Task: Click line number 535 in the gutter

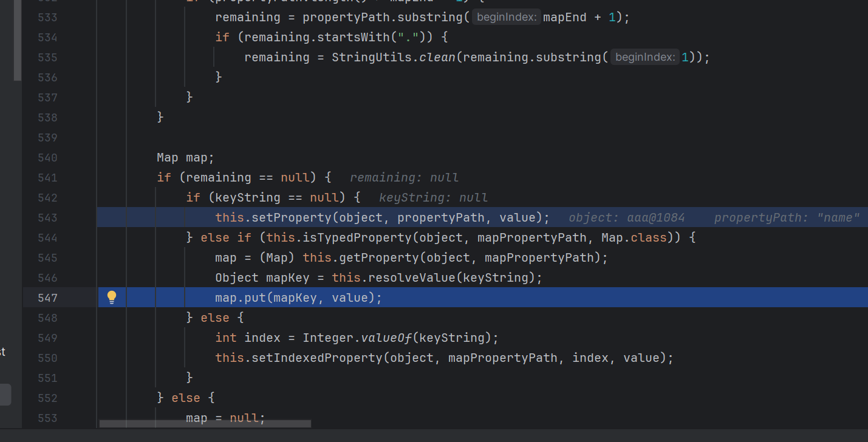Action: (x=47, y=57)
